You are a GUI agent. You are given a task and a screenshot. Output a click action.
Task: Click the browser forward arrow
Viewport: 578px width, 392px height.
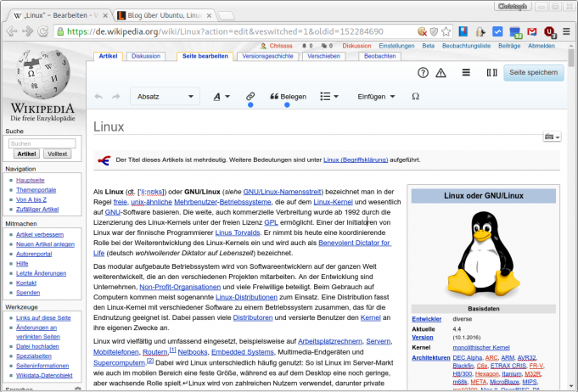pos(27,31)
